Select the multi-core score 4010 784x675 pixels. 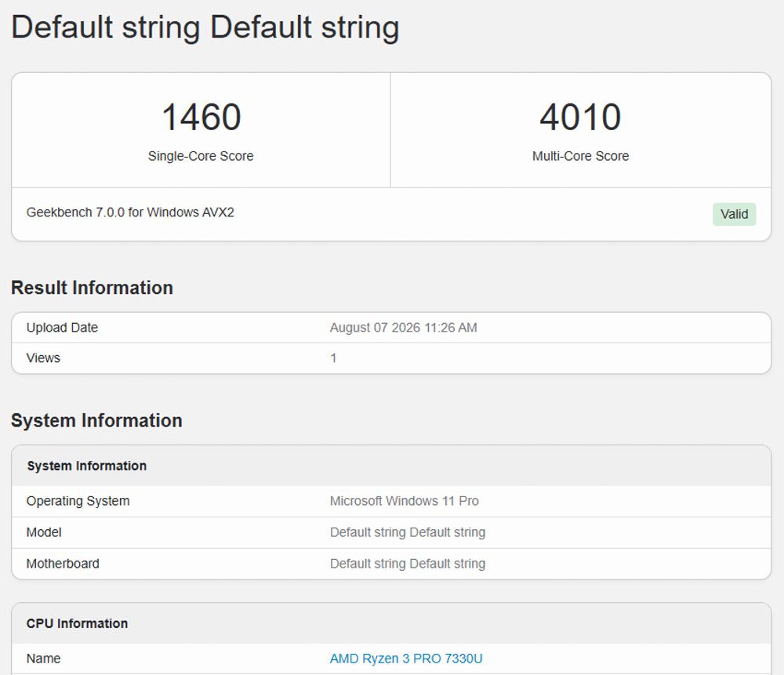(x=580, y=117)
